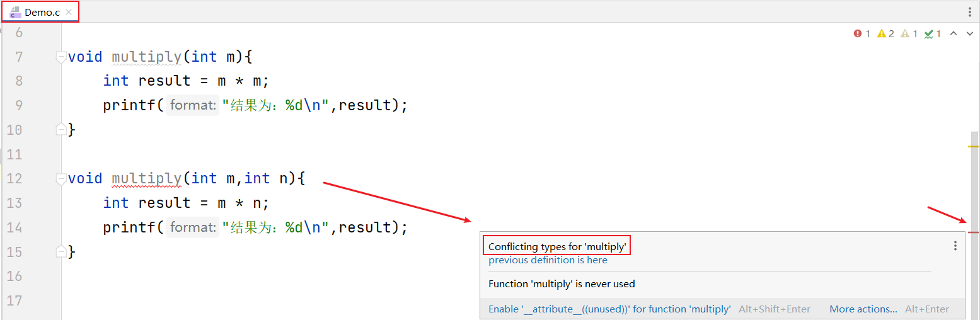The width and height of the screenshot is (980, 320).
Task: Click the red error stripe on scrollbar
Action: click(x=974, y=232)
